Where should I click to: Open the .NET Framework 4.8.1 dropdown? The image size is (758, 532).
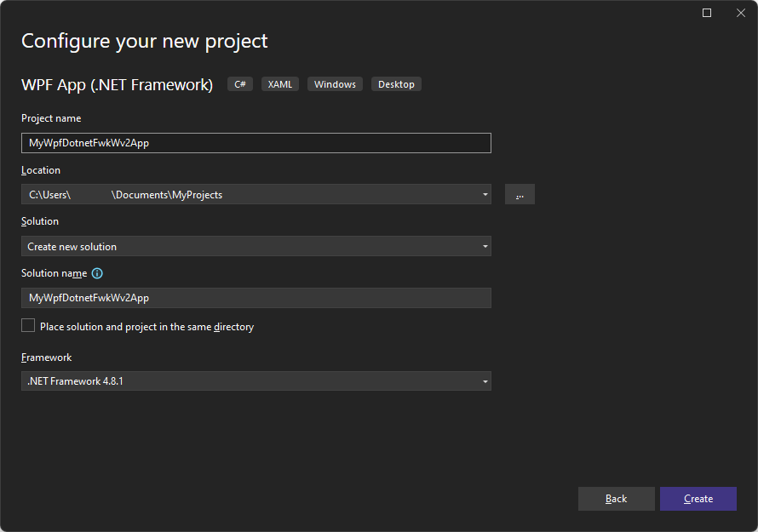485,380
